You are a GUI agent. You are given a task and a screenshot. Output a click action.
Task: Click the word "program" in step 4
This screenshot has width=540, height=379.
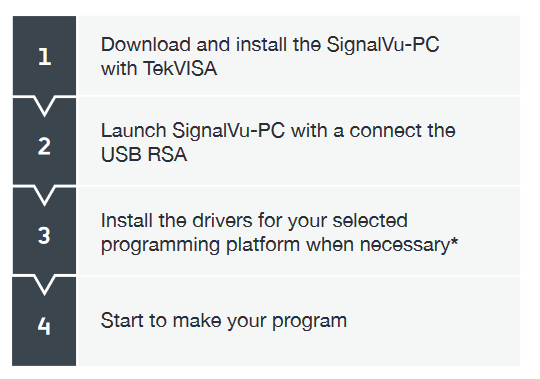[309, 322]
